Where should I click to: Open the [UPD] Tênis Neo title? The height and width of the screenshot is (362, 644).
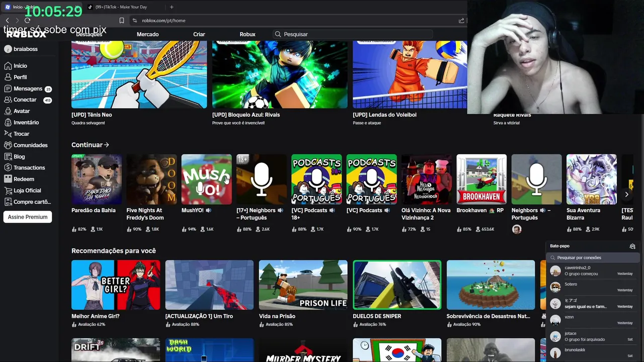pyautogui.click(x=92, y=115)
